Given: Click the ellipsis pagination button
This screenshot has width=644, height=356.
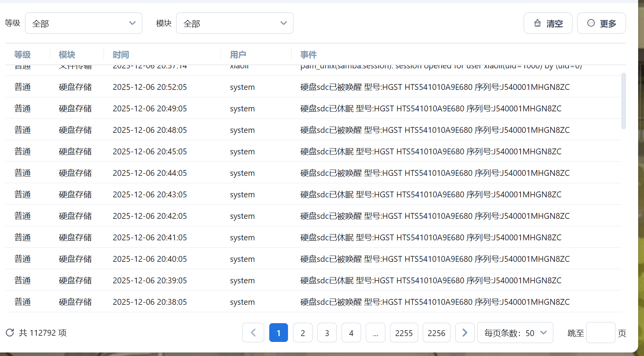Looking at the screenshot, I should (x=376, y=333).
